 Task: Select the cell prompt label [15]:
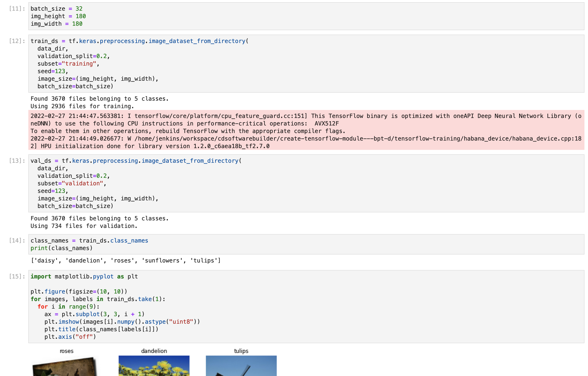tap(17, 276)
